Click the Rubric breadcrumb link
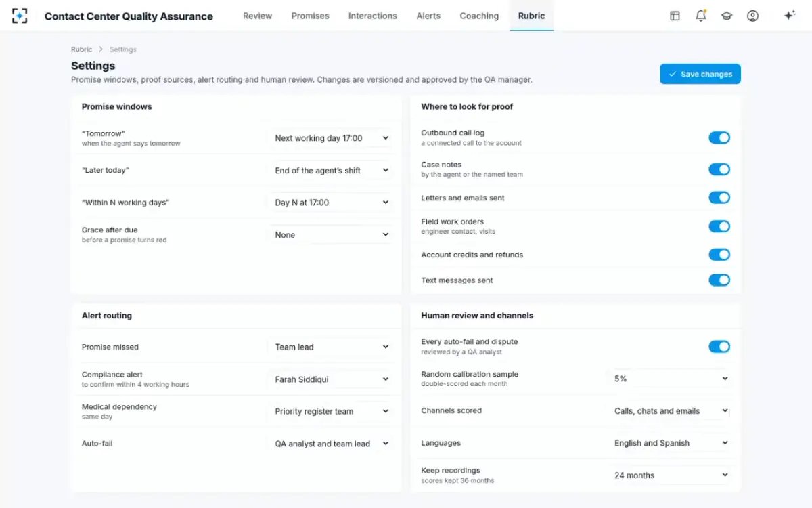 [81, 49]
